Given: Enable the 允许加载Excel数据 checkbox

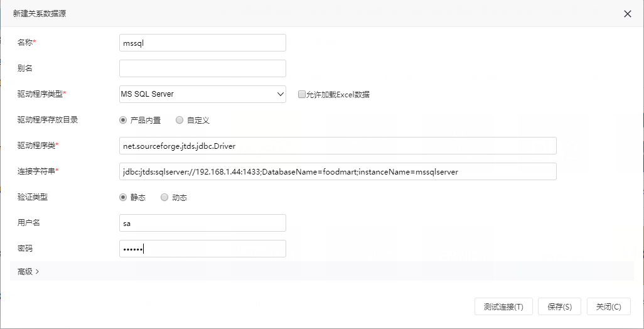Looking at the screenshot, I should click(302, 94).
